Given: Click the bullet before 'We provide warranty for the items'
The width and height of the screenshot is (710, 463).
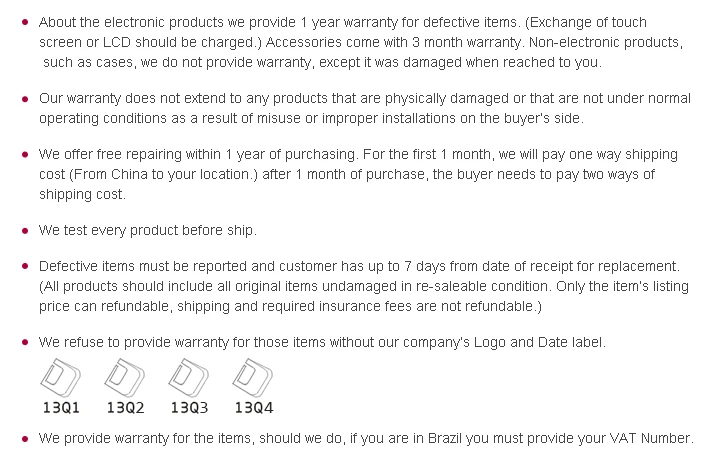Looking at the screenshot, I should tap(25, 439).
